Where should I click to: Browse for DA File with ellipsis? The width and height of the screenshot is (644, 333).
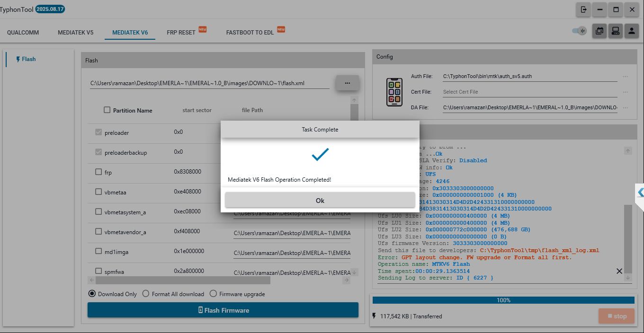click(626, 107)
